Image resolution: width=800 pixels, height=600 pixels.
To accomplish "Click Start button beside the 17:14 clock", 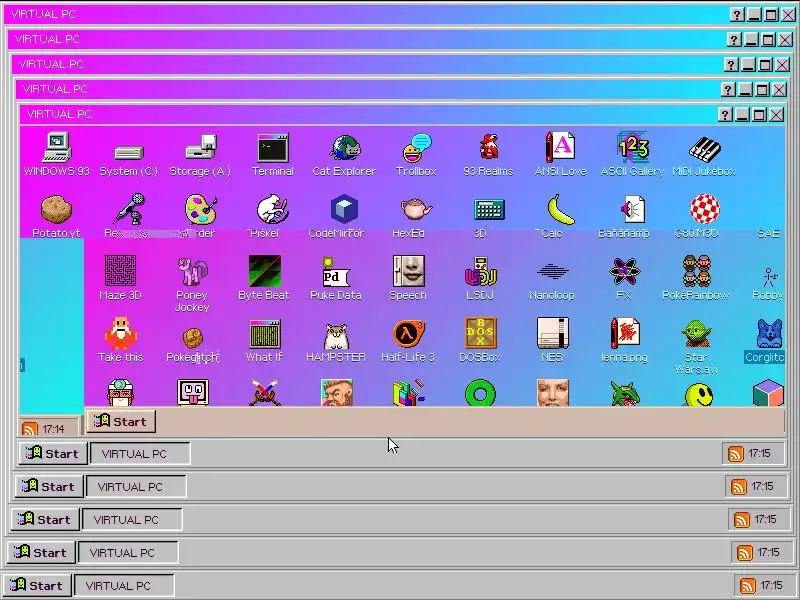I will click(x=121, y=421).
